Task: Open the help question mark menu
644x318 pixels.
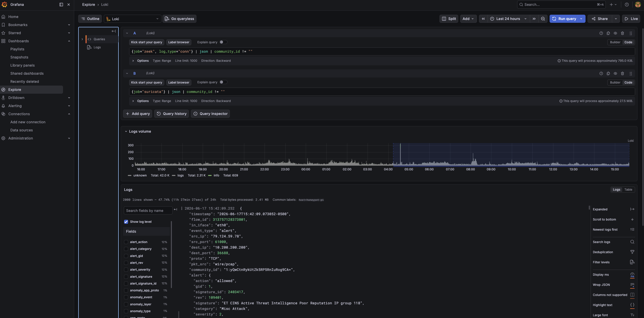Action: point(627,5)
